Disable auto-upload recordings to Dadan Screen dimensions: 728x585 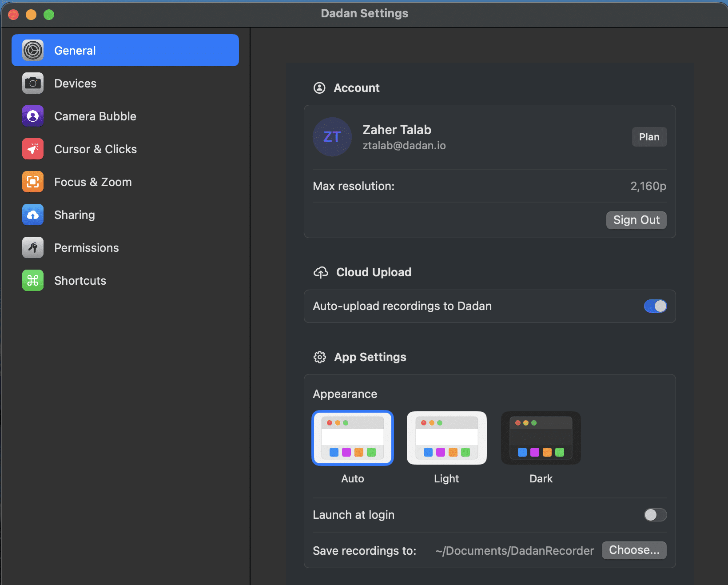pyautogui.click(x=655, y=306)
